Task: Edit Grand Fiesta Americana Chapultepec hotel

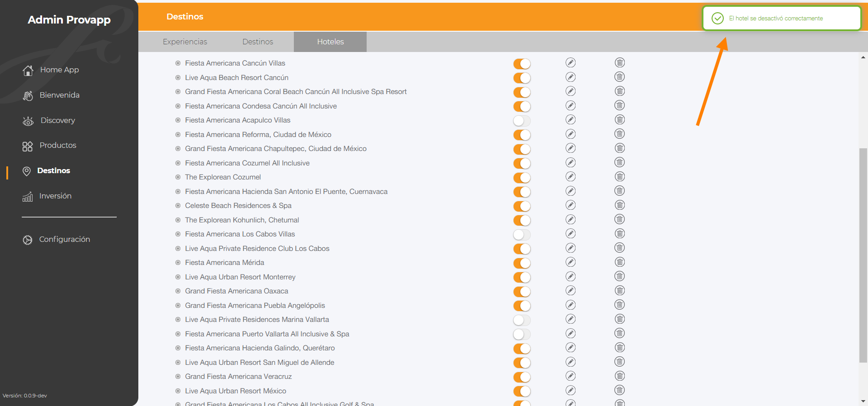Action: coord(571,148)
